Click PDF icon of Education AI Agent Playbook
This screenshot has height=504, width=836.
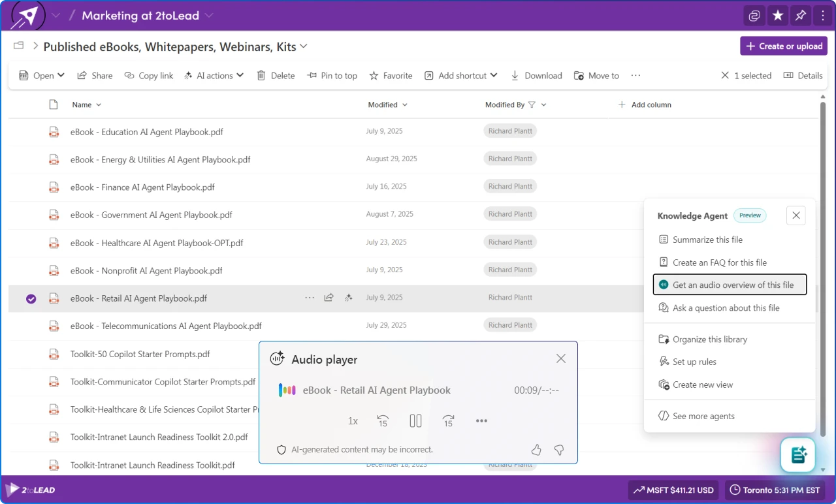54,132
